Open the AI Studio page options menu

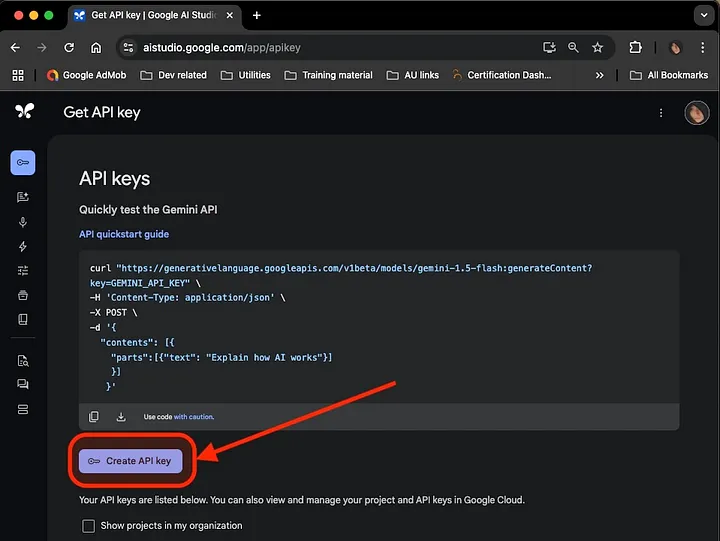(661, 113)
